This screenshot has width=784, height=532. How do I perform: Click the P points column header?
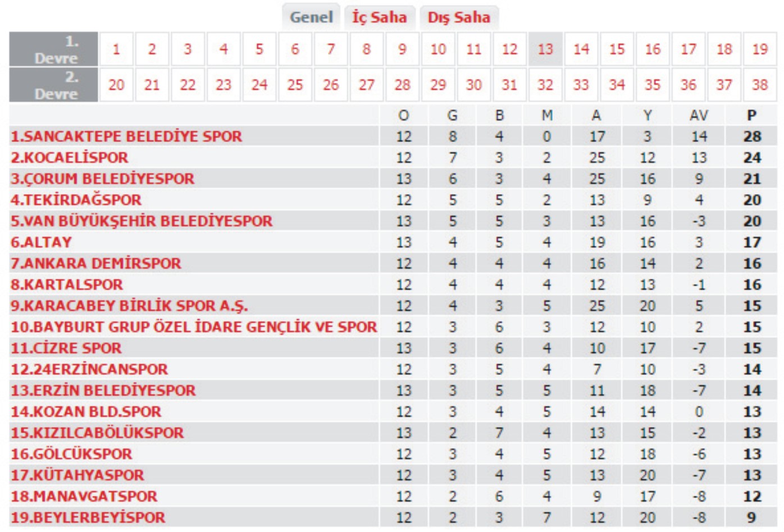coord(751,116)
